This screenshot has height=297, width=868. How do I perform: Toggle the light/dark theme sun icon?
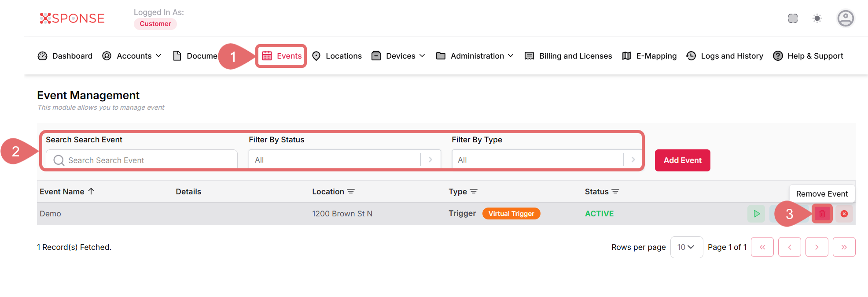[x=817, y=19]
